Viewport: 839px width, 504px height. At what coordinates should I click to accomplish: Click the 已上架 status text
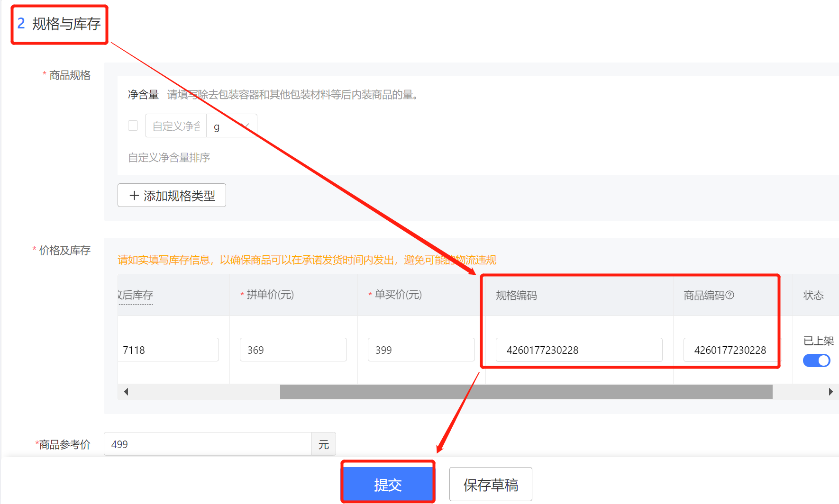point(819,341)
